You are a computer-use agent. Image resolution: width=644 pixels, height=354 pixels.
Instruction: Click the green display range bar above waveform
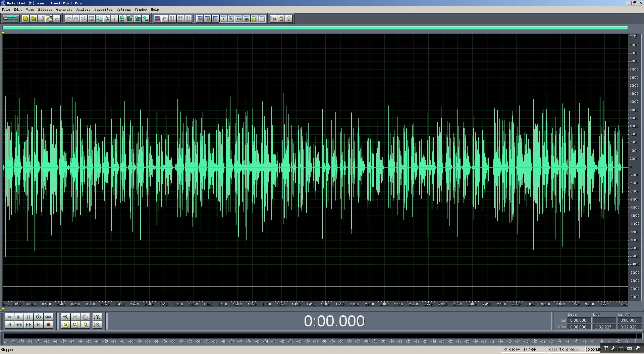(315, 28)
